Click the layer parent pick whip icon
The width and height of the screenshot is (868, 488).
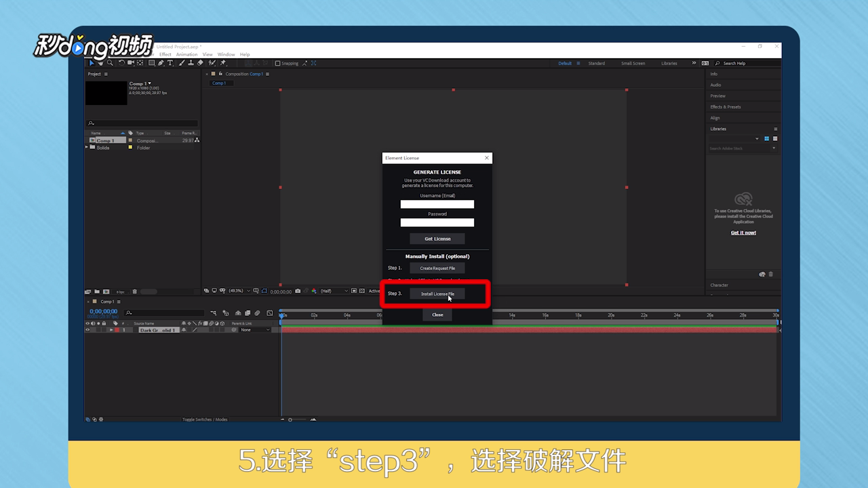234,330
